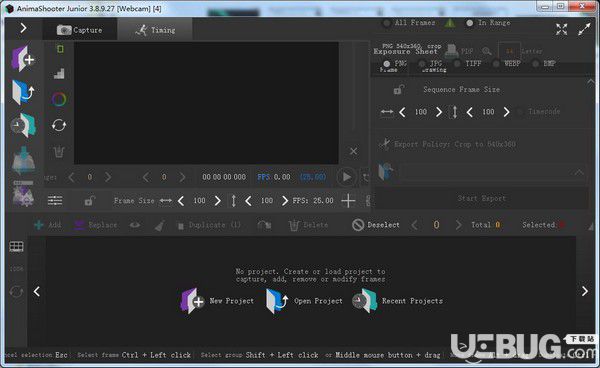Click the staircase steps icon
600x368 pixels.
59,73
